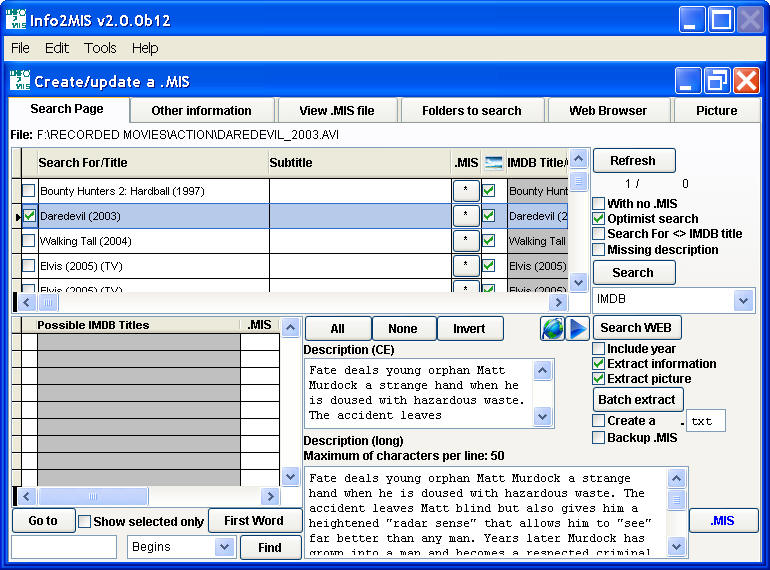Viewport: 770px width, 570px height.
Task: Uncheck Extract picture option
Action: [x=598, y=379]
